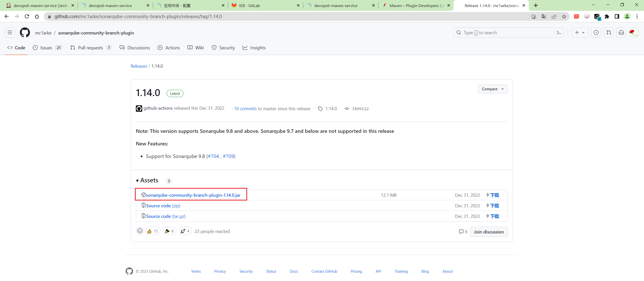Open the 6 comments count link

(463, 231)
